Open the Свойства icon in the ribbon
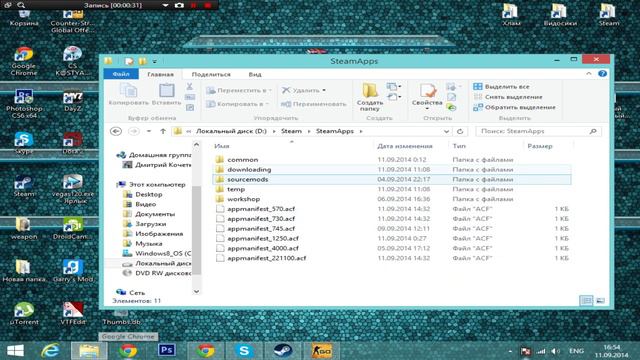Screen dimensions: 640x360 pyautogui.click(x=427, y=96)
